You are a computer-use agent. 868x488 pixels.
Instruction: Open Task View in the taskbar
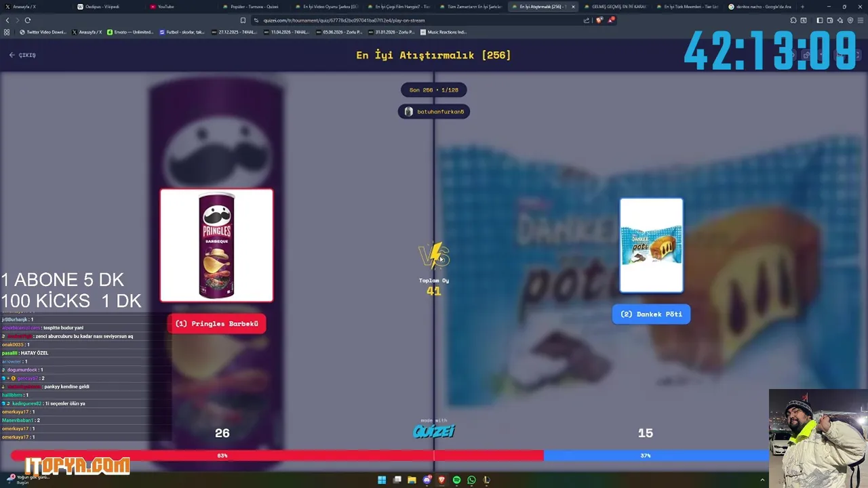[x=397, y=480]
